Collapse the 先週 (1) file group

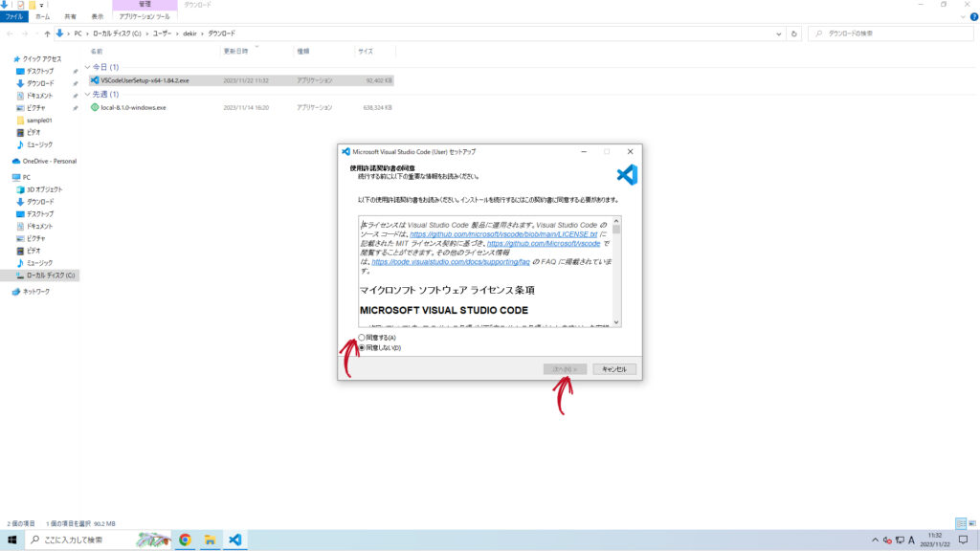(87, 95)
